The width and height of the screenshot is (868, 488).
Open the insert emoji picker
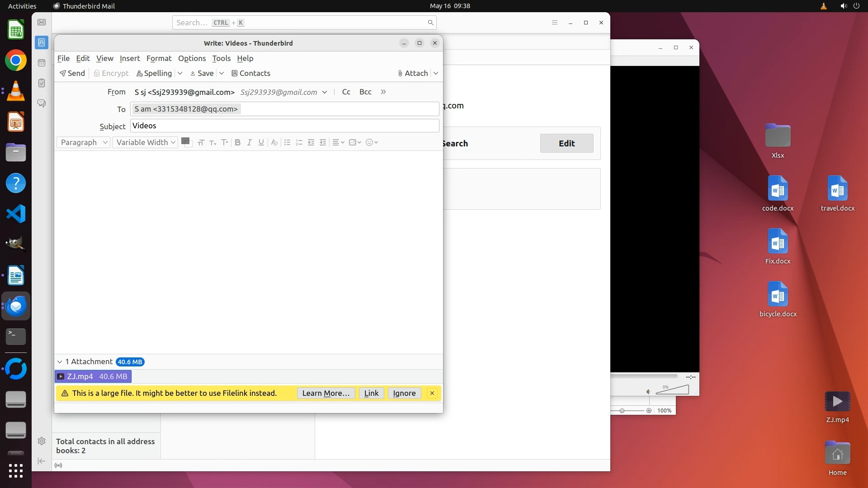(x=371, y=142)
